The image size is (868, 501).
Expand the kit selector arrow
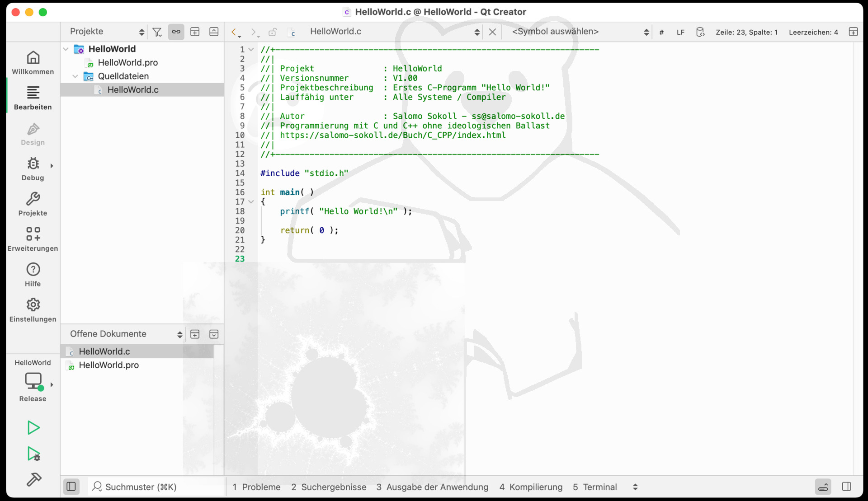52,384
